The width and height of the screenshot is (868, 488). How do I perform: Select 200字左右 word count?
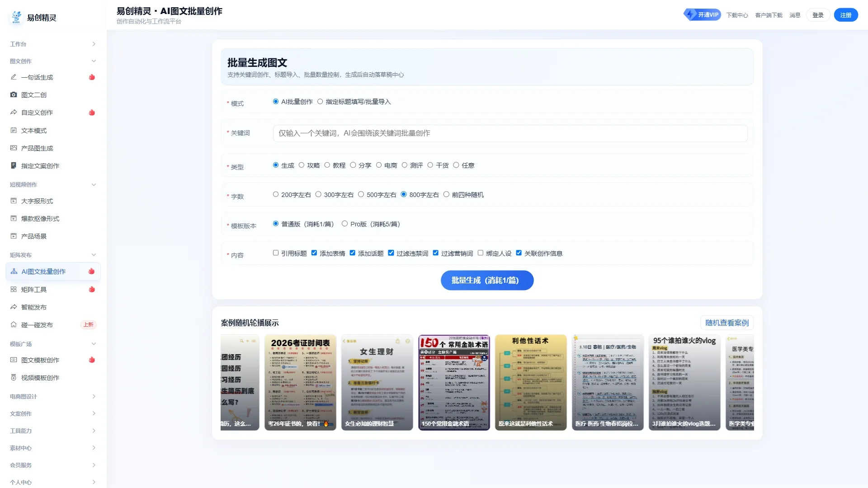[x=276, y=195]
